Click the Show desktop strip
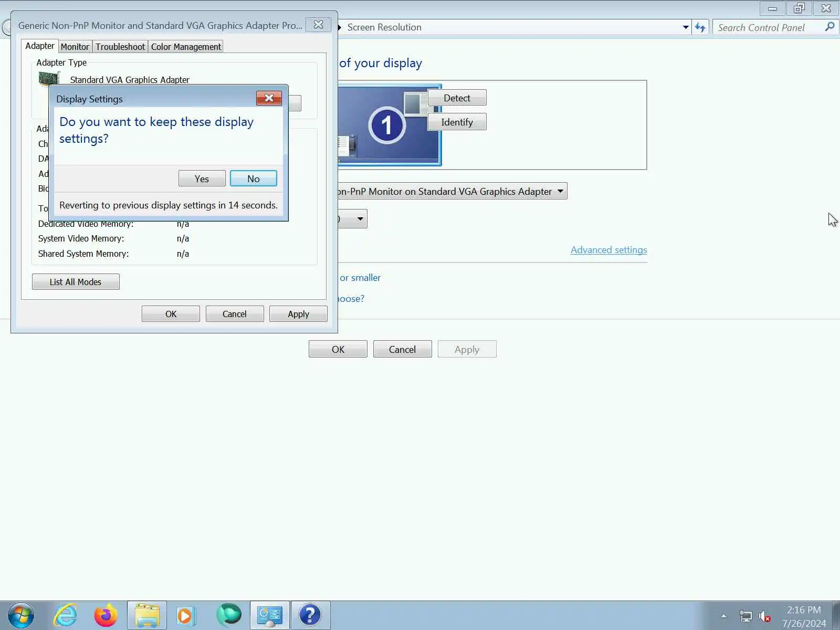Viewport: 840px width, 630px height. [836, 615]
